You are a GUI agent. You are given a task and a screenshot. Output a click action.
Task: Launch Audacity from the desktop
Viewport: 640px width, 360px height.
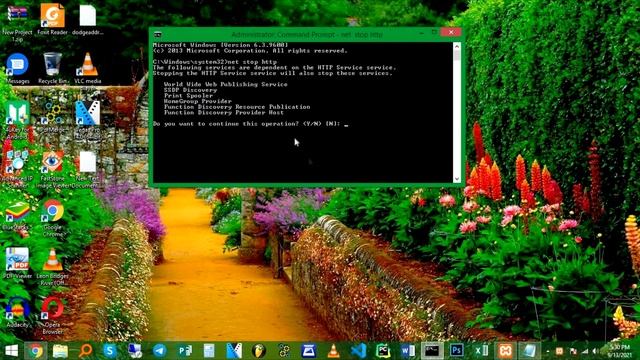[17, 312]
